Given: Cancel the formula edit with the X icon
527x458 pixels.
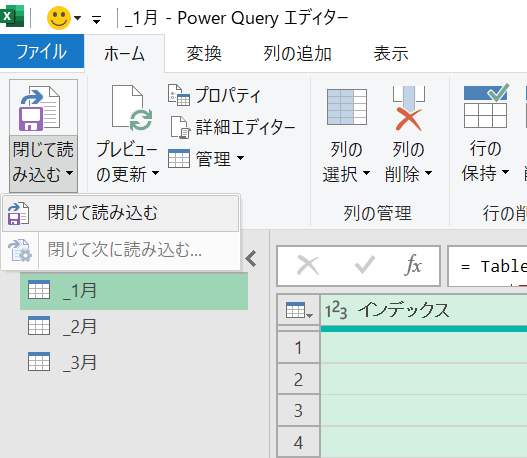Looking at the screenshot, I should click(x=308, y=265).
